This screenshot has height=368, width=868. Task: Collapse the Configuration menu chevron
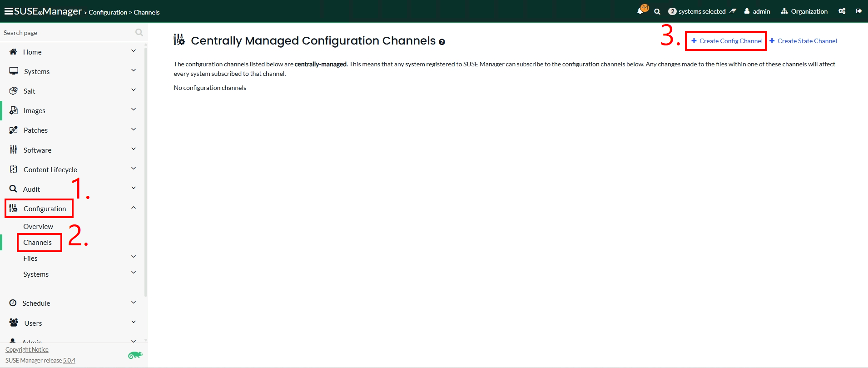(134, 208)
